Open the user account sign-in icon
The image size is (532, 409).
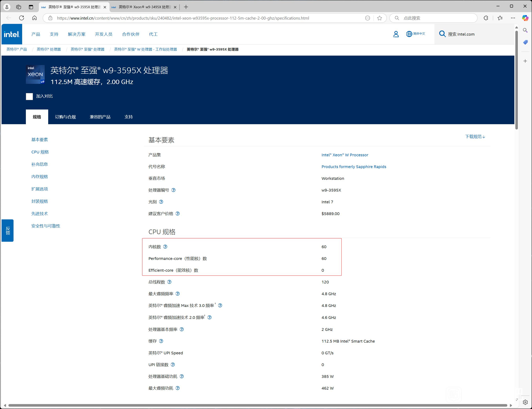396,34
